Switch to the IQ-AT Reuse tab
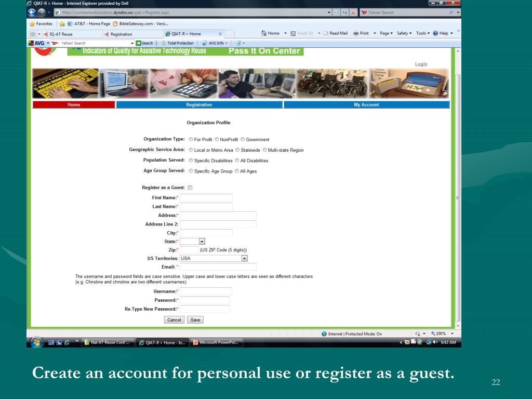The width and height of the screenshot is (532, 399). (x=72, y=34)
